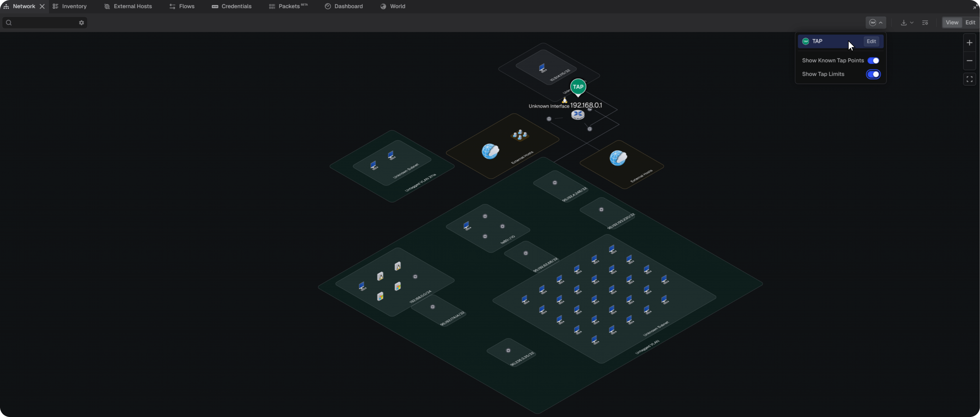
Task: Fit the network map to screen
Action: (x=969, y=79)
